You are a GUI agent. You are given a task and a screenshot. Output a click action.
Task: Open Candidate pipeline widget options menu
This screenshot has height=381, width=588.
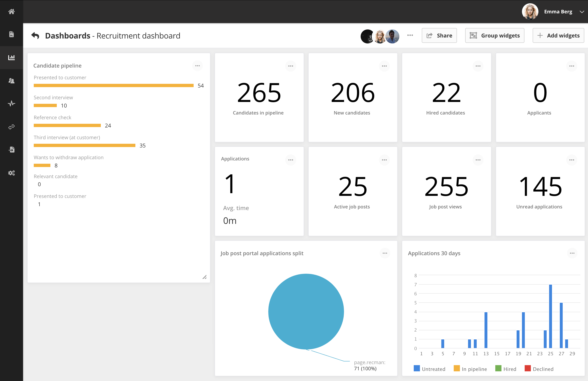(197, 66)
